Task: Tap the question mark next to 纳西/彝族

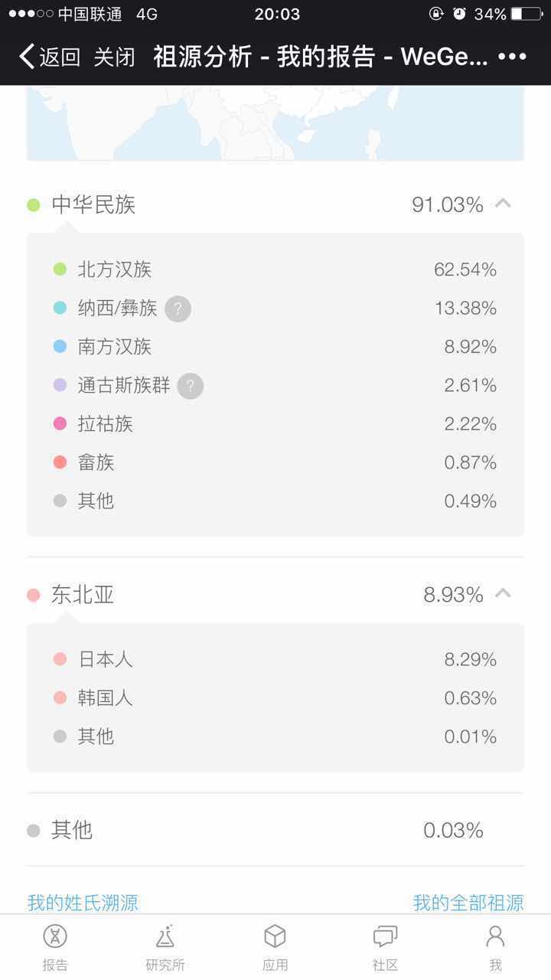Action: coord(178,309)
